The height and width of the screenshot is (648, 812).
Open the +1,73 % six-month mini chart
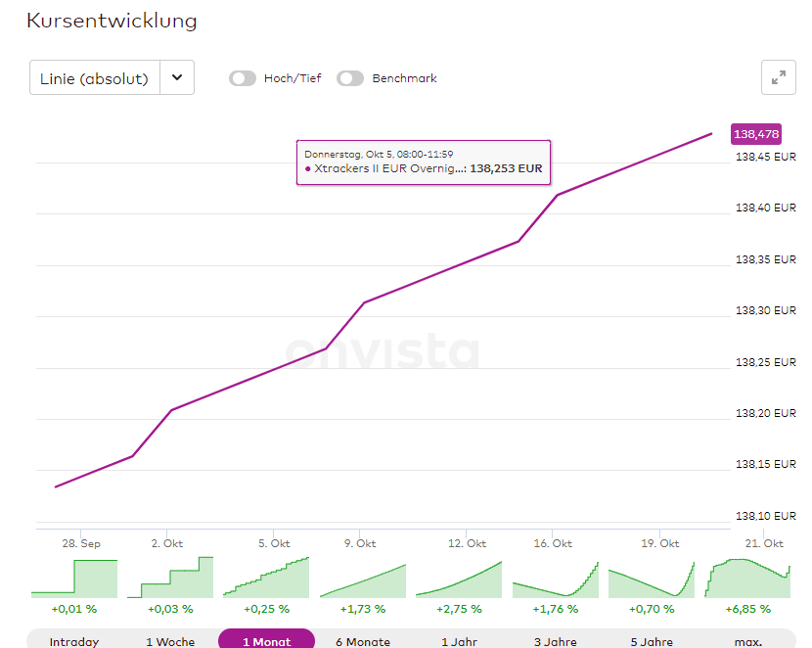[x=363, y=578]
